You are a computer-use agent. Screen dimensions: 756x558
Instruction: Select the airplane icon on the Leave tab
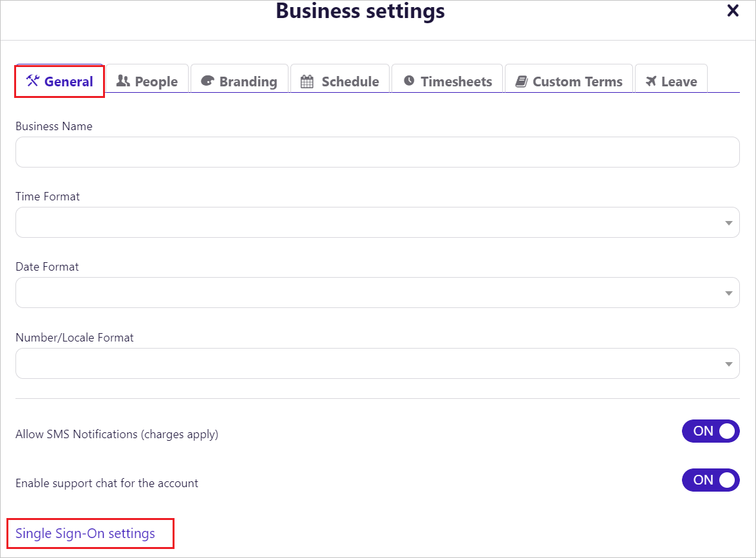coord(651,81)
